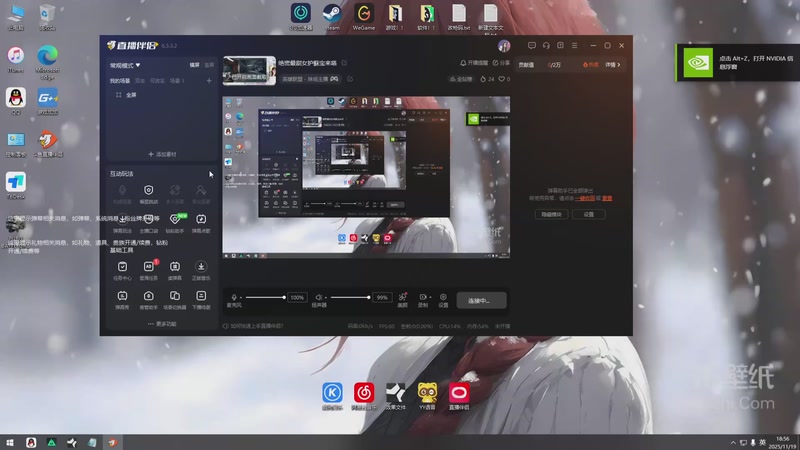
Task: Open the QQ penguin taskbar icon
Action: point(31,442)
